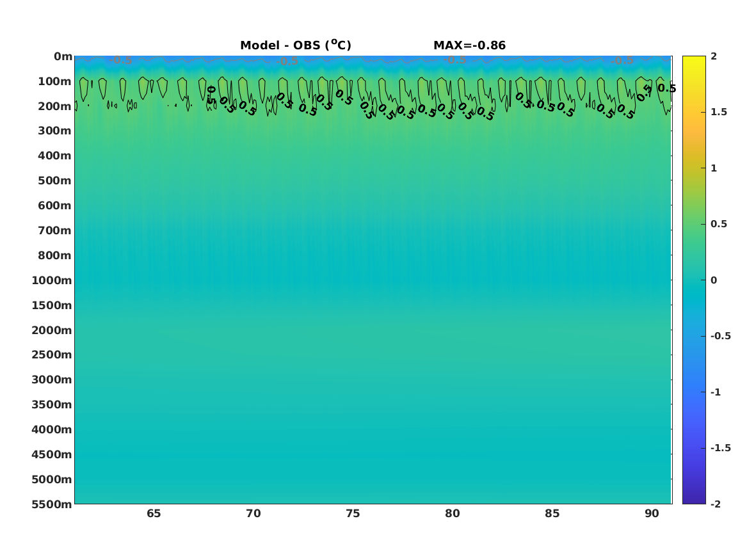Click the '2000m' depth axis label
The image size is (747, 560).
click(x=52, y=330)
